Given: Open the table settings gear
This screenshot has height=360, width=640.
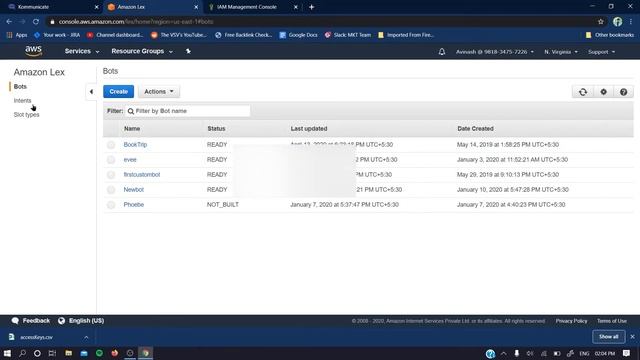Looking at the screenshot, I should click(x=603, y=92).
